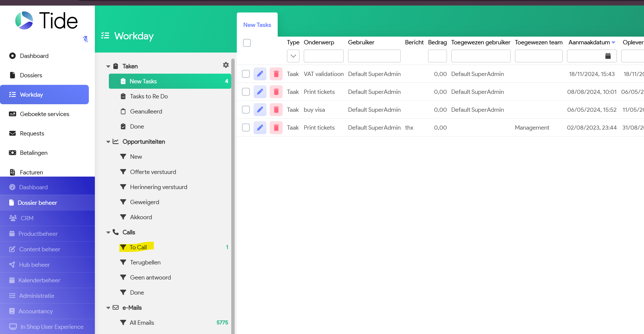This screenshot has width=644, height=334.
Task: Delete the Management Print tickets task
Action: click(x=276, y=128)
